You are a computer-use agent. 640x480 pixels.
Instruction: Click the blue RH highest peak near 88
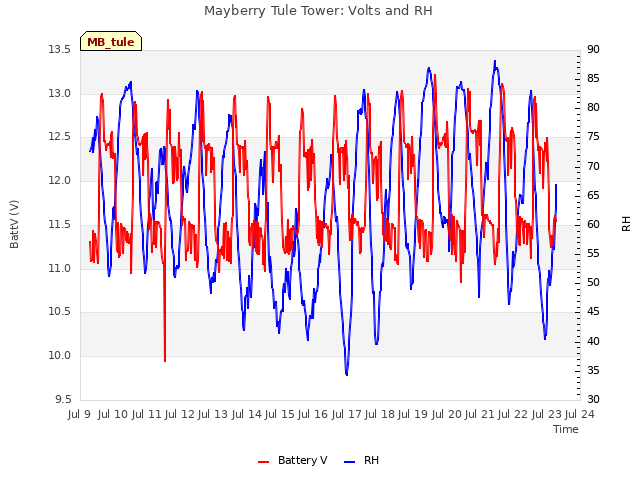click(495, 62)
